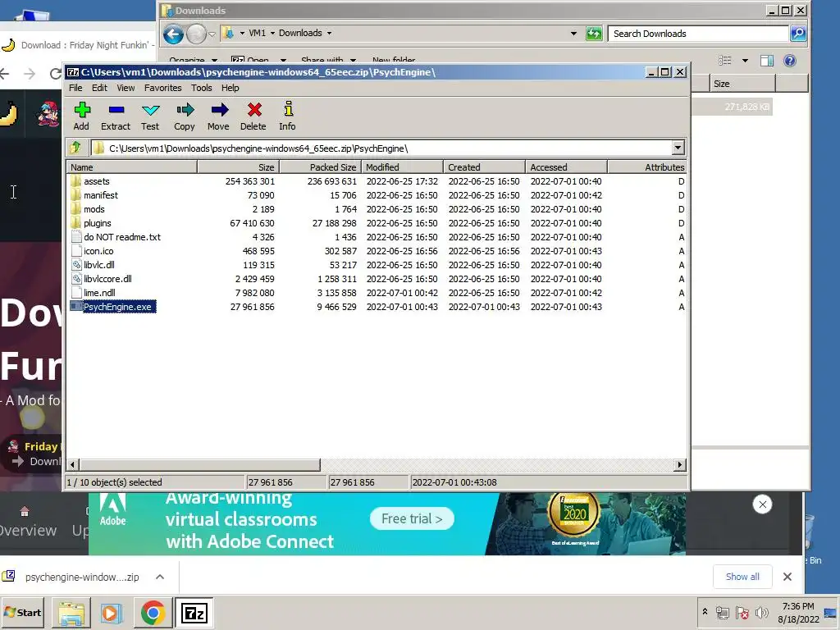Click the Explorer search magnifier icon
840x630 pixels.
(x=798, y=34)
